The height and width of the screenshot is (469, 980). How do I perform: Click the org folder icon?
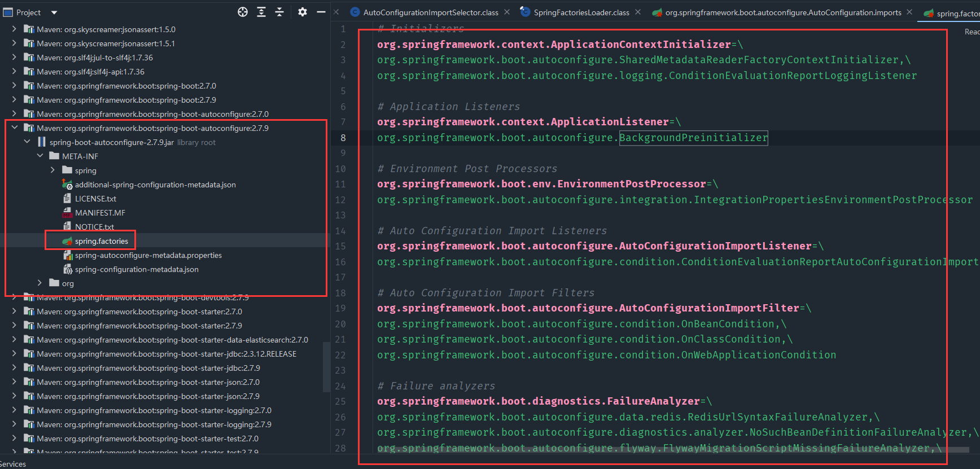pos(54,283)
